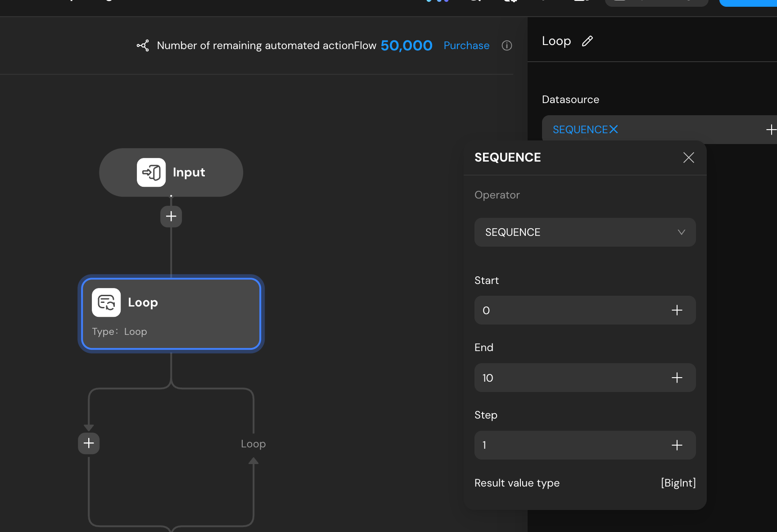
Task: Select the Input node
Action: click(171, 172)
